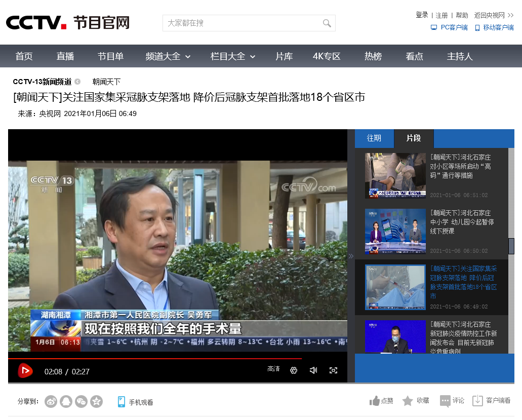Image resolution: width=522 pixels, height=420 pixels.
Task: Open the 片库 nav item
Action: pyautogui.click(x=284, y=56)
